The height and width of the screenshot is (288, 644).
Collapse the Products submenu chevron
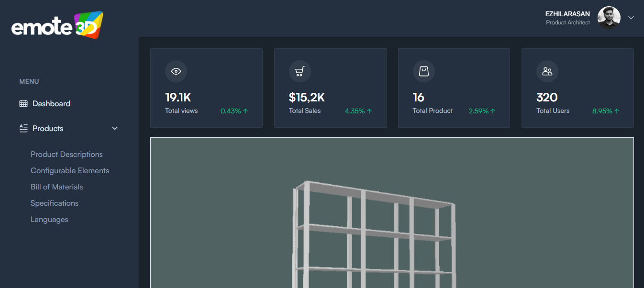pos(114,128)
